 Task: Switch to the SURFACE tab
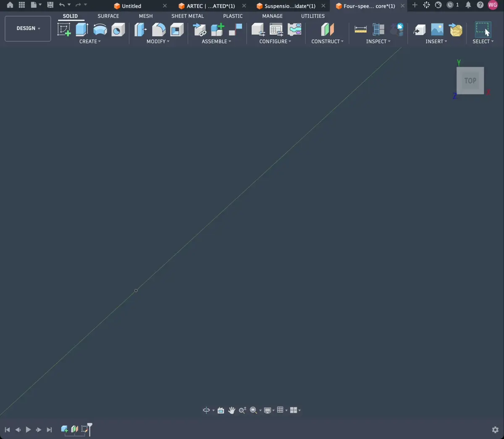point(108,16)
